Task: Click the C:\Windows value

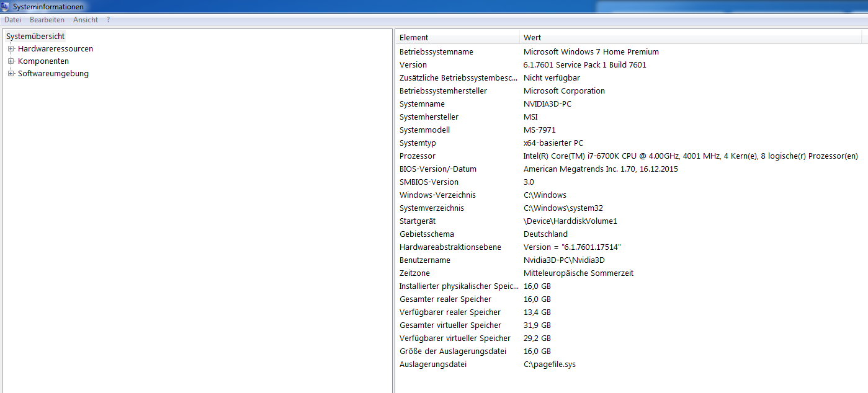Action: [x=545, y=195]
